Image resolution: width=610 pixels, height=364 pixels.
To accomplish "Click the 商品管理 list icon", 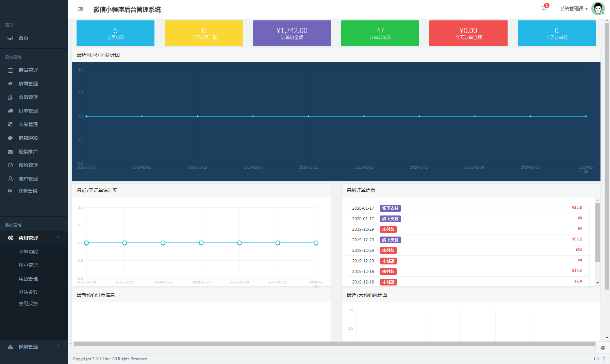I will point(10,70).
